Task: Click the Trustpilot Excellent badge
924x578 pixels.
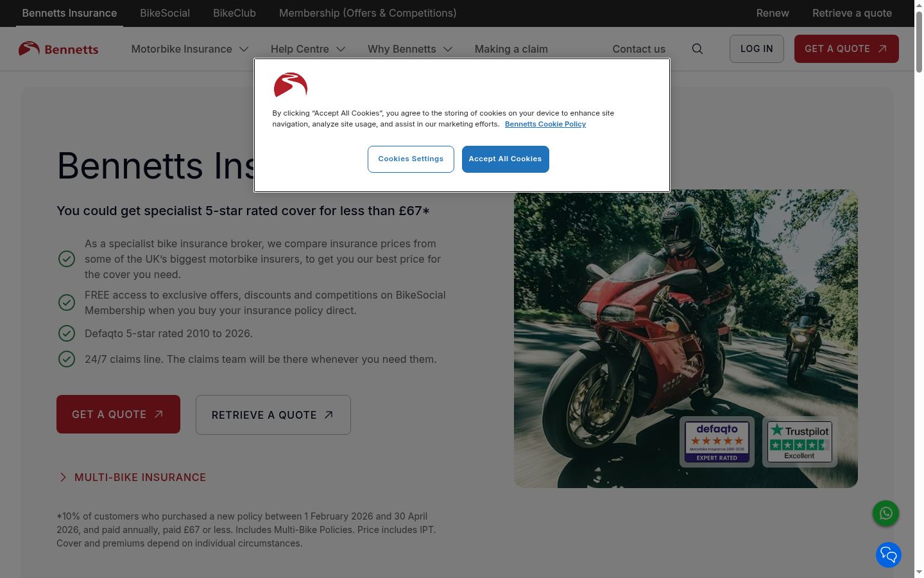Action: pos(800,442)
